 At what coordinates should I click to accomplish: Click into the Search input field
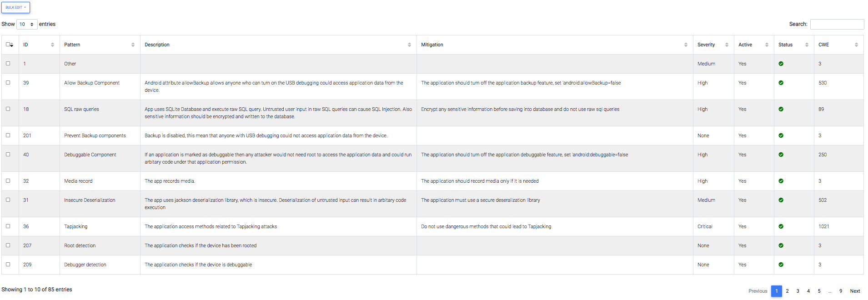coord(837,24)
